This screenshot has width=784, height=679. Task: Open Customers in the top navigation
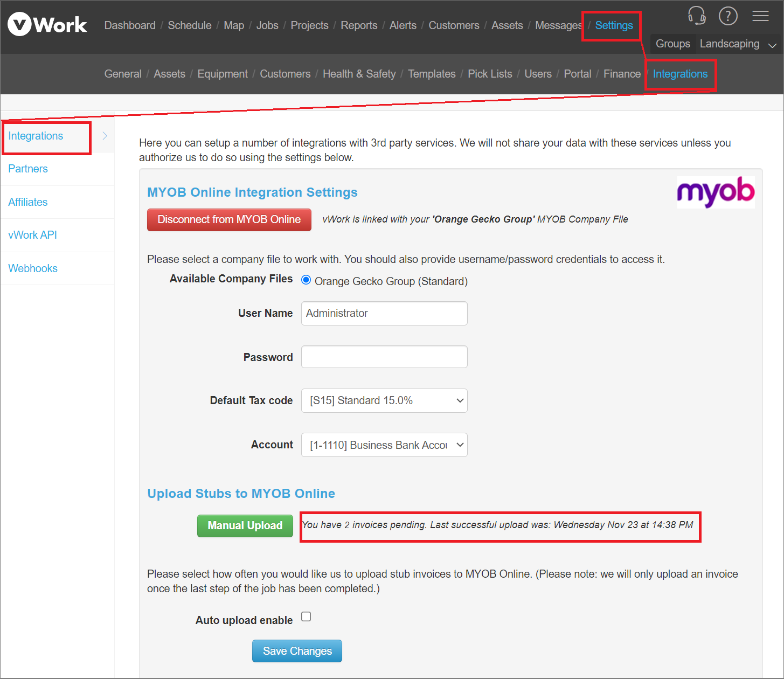(454, 25)
